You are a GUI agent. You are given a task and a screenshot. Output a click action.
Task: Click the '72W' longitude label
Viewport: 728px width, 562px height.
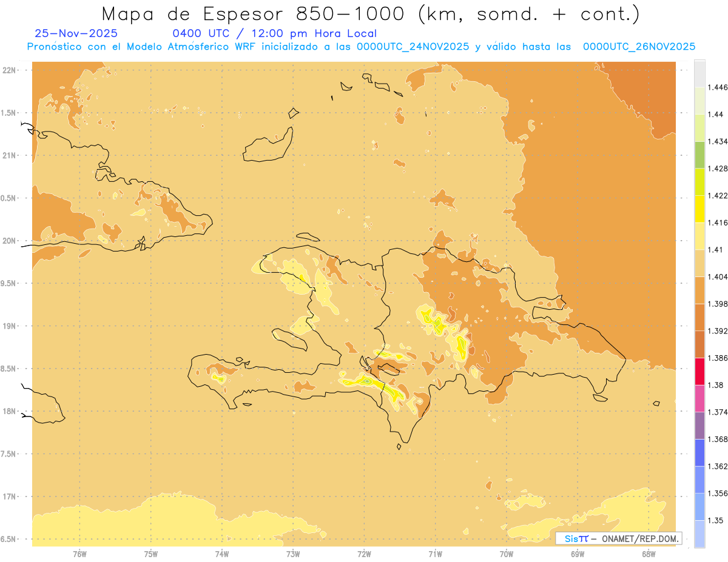364,554
